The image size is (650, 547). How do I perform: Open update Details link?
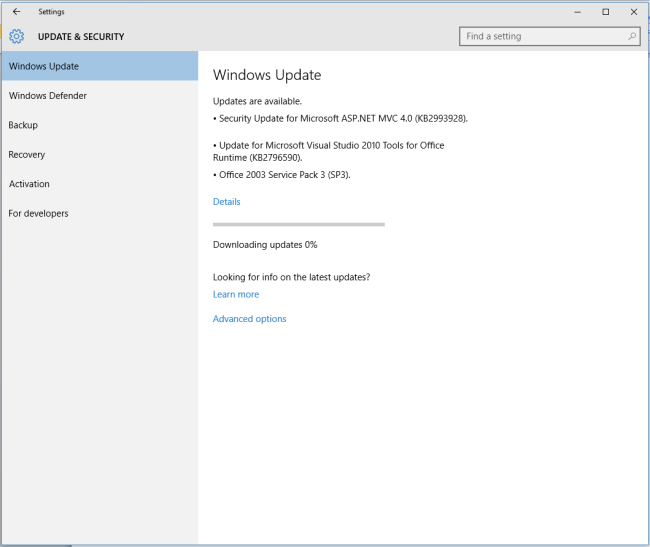click(x=226, y=202)
